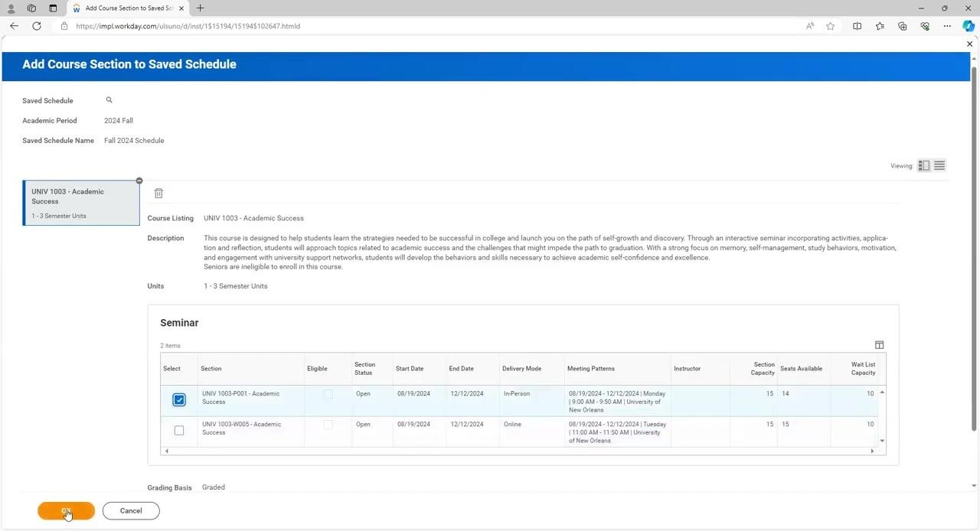
Task: Click the Eligible checkbox for UNIV 1003-W005
Action: click(x=328, y=425)
